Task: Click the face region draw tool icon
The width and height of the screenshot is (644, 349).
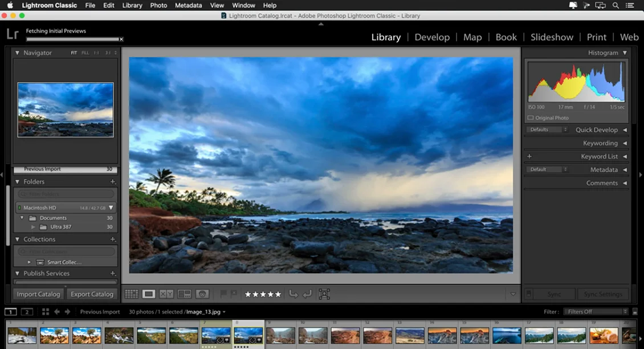Action: click(x=324, y=294)
